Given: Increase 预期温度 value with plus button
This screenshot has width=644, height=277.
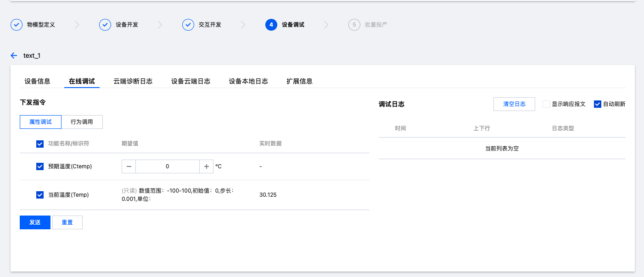Looking at the screenshot, I should pos(207,166).
